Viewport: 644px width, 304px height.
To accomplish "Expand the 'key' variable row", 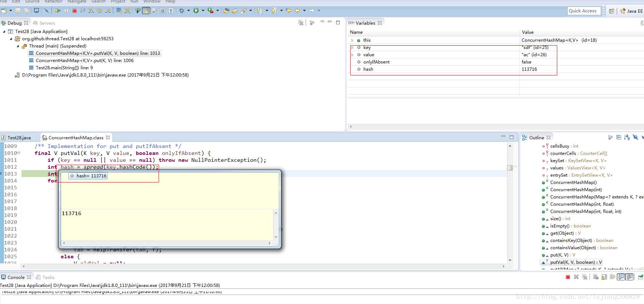I will point(352,48).
